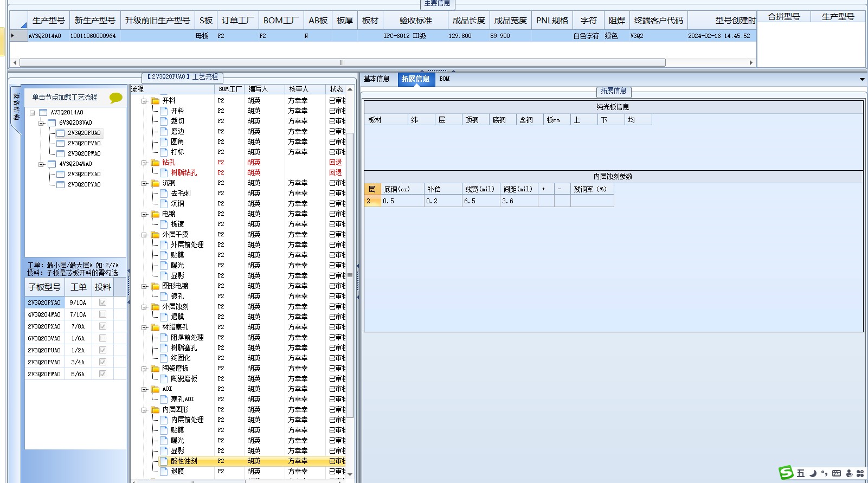Collapse the 钻孔 process group

click(145, 163)
